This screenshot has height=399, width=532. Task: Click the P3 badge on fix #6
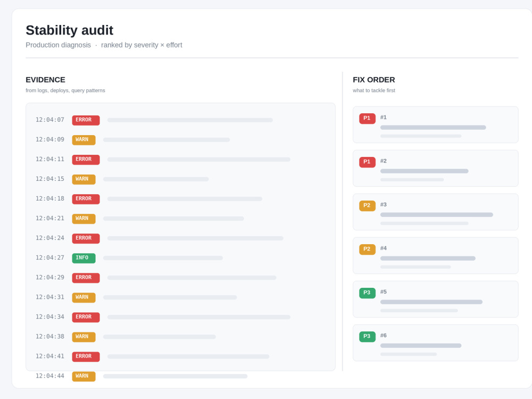click(367, 336)
